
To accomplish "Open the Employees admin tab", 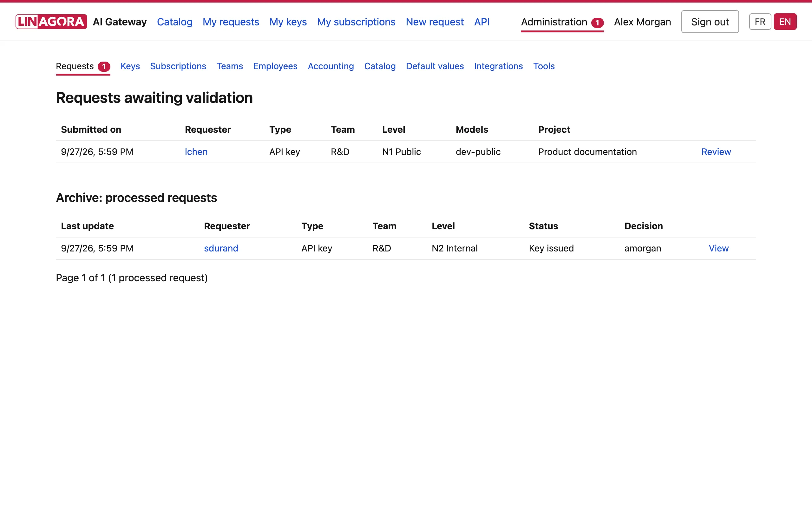I will point(275,66).
